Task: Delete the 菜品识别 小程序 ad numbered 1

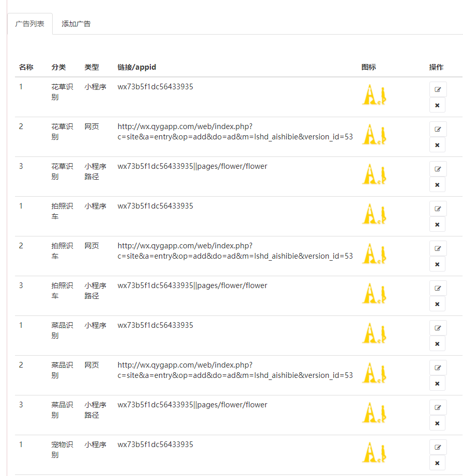Action: [x=438, y=344]
